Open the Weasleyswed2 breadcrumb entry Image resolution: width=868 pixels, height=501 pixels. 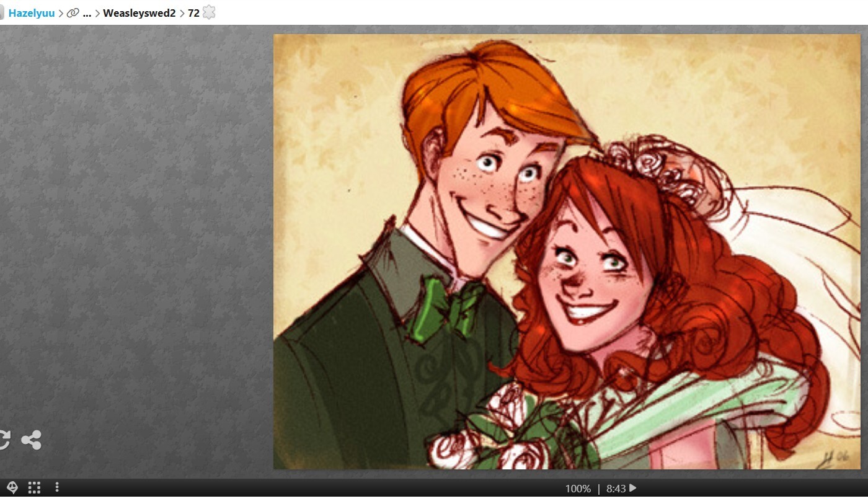tap(139, 13)
